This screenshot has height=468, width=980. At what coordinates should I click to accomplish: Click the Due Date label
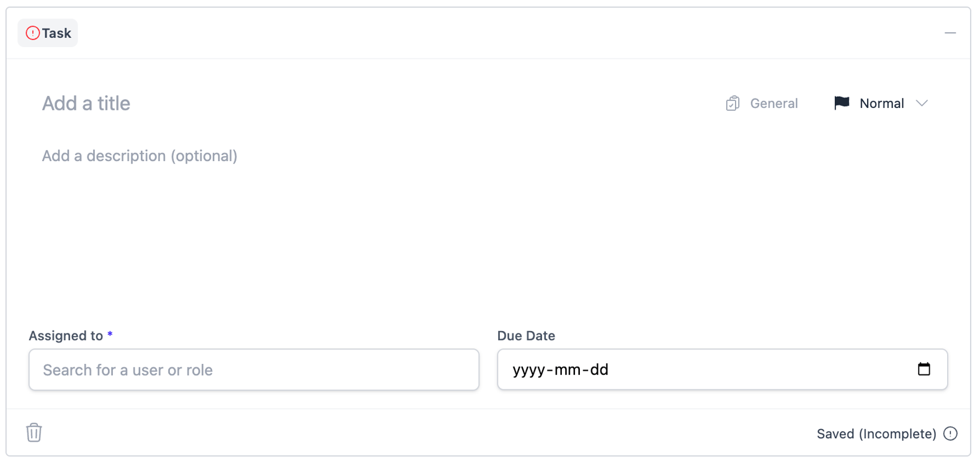point(526,336)
